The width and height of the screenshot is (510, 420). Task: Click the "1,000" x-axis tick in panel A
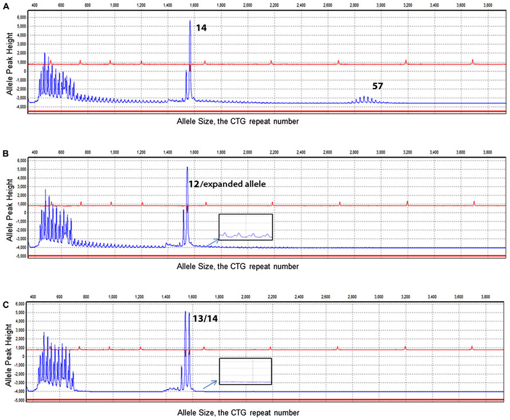pos(114,5)
